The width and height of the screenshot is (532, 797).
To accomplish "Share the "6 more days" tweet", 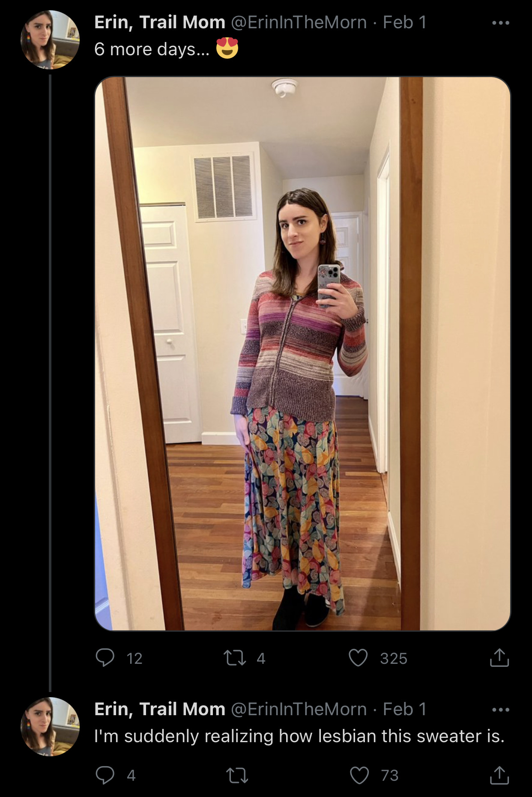I will point(499,657).
